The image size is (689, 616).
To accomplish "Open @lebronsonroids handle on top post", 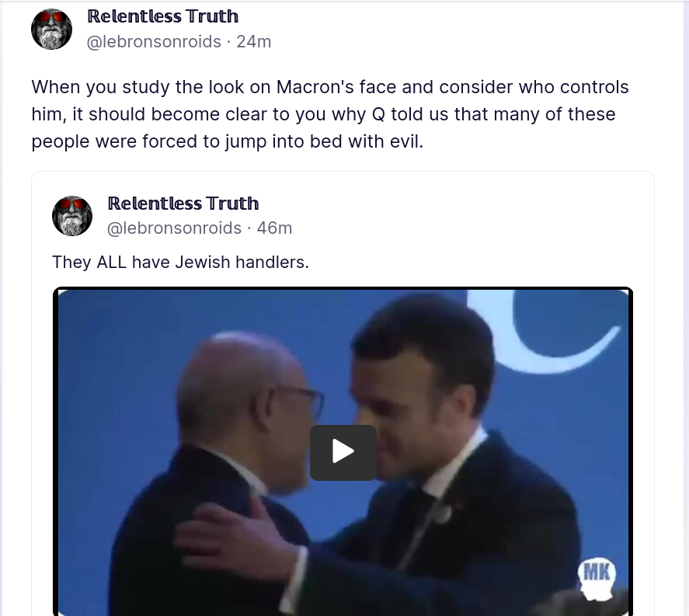I will coord(154,42).
